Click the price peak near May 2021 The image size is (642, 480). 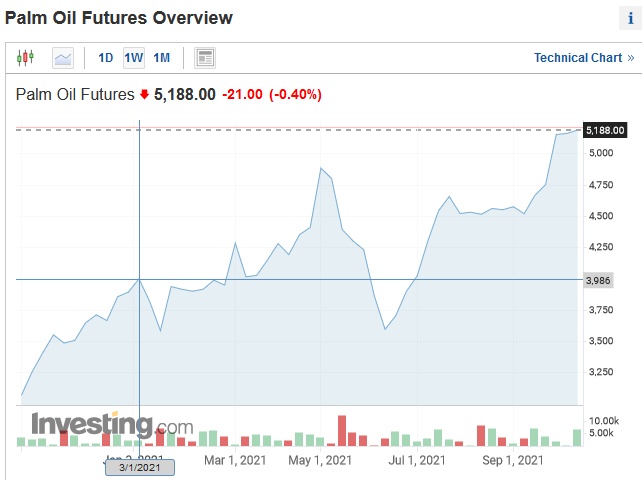(x=321, y=168)
